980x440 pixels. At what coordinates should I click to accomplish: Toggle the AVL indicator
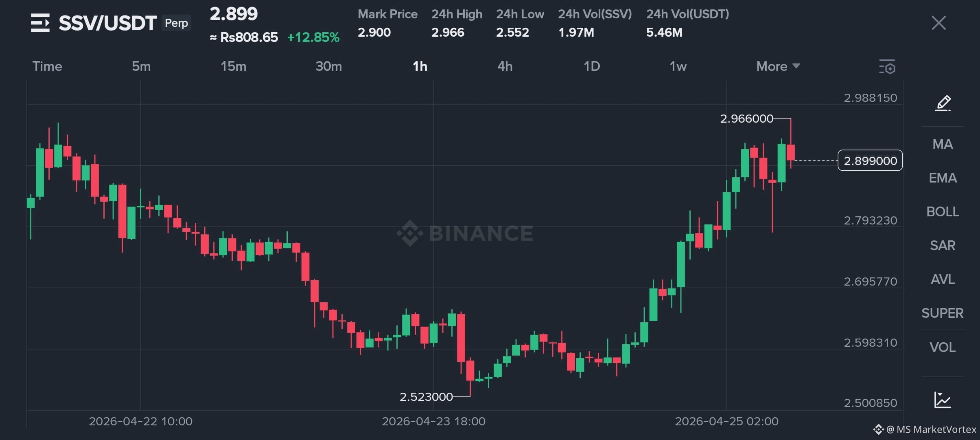coord(943,279)
